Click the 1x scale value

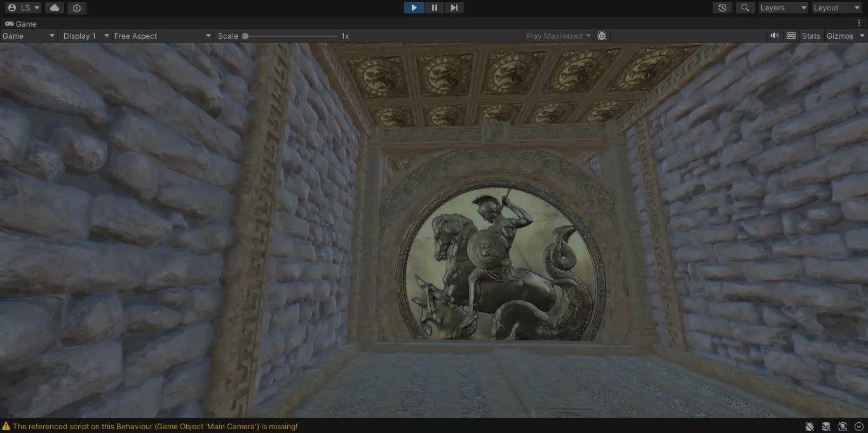point(345,36)
